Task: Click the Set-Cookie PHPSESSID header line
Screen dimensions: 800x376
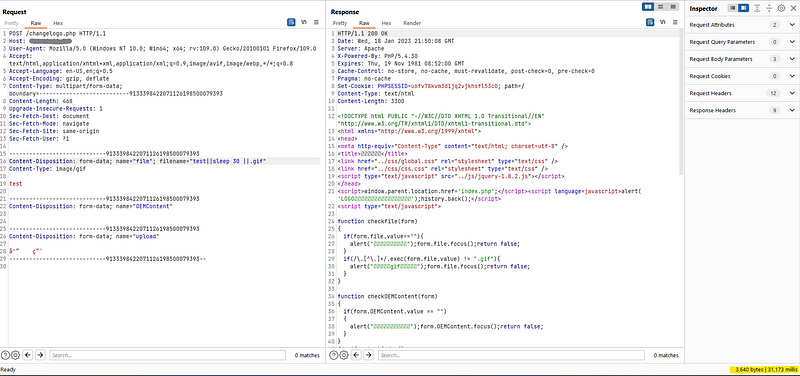Action: 431,86
